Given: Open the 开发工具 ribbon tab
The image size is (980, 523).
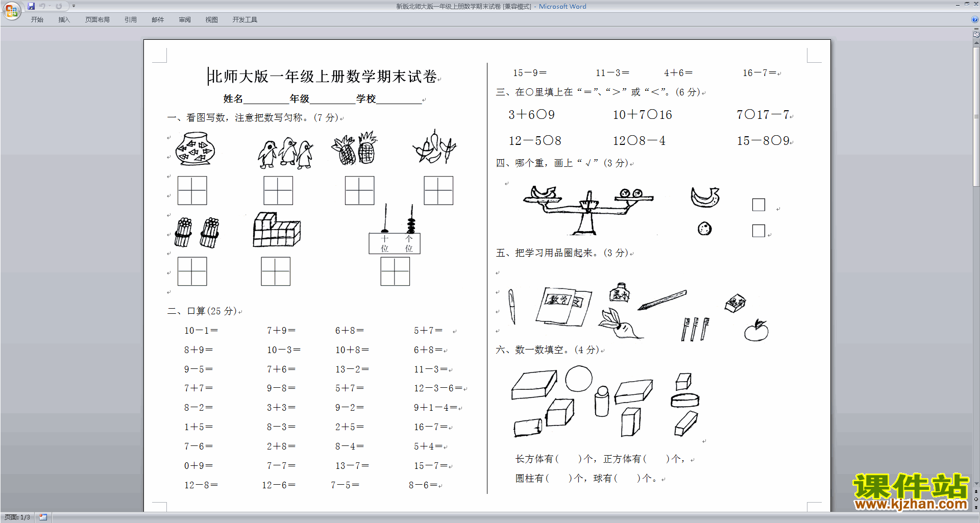Looking at the screenshot, I should click(245, 20).
